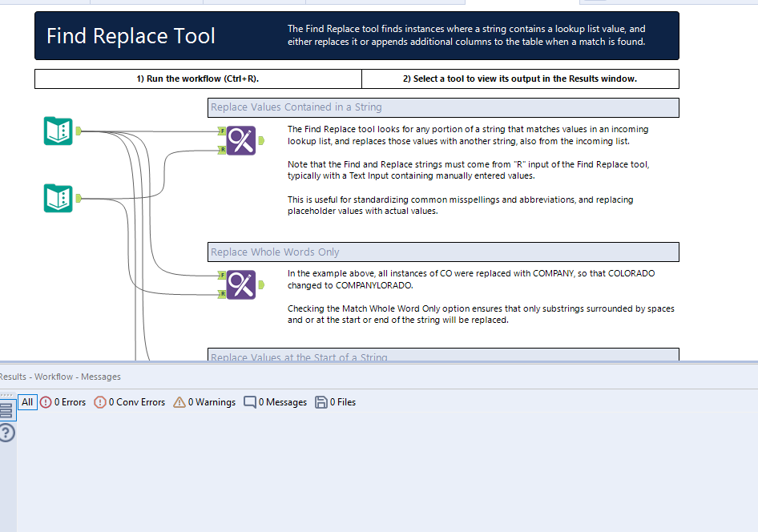Toggle the 0 Conv Errors filter
The height and width of the screenshot is (532, 758).
(129, 402)
